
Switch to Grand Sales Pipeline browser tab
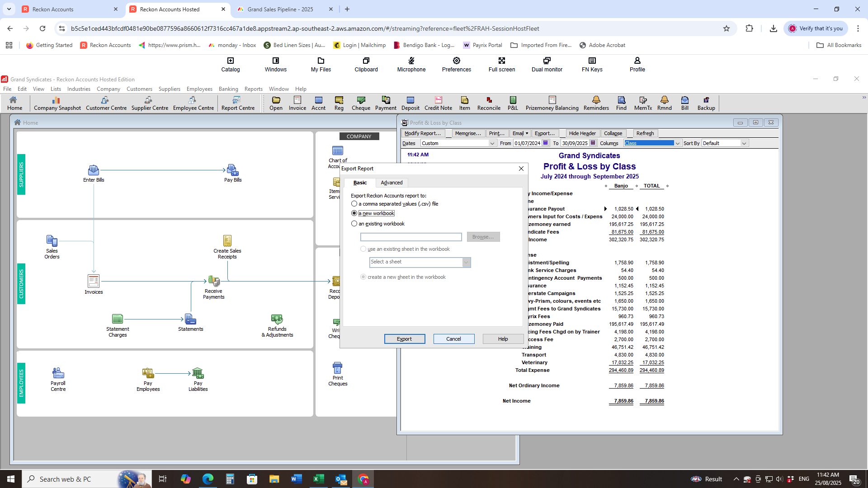(x=280, y=9)
